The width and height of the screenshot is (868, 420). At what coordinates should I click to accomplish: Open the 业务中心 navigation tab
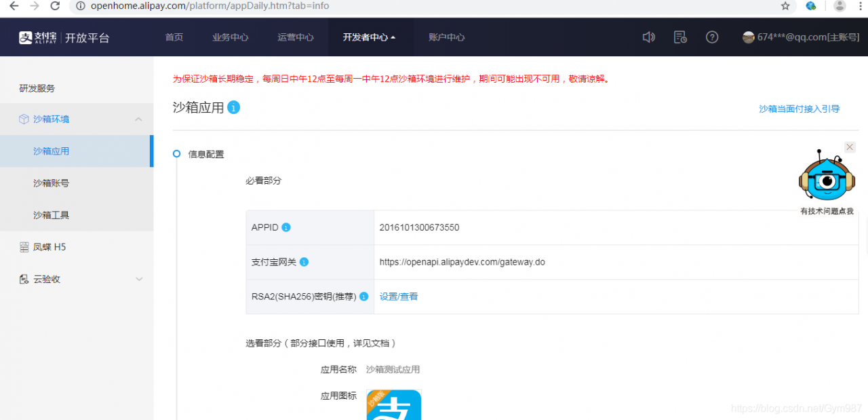point(231,37)
